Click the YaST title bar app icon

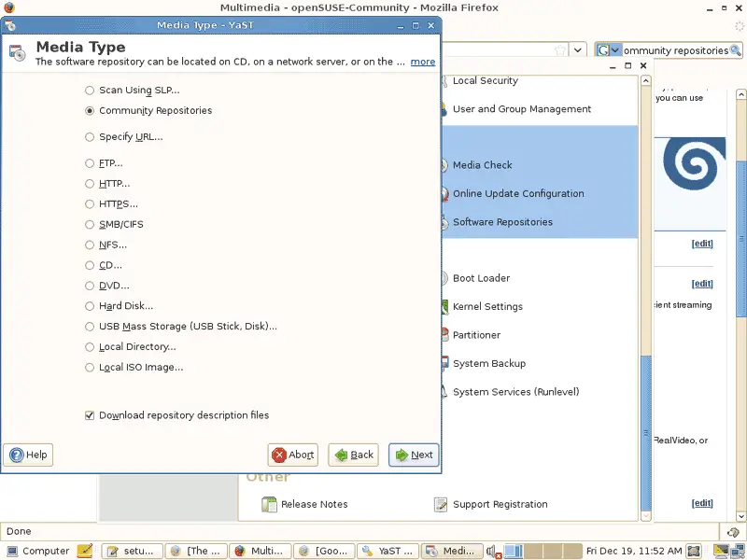click(10, 25)
